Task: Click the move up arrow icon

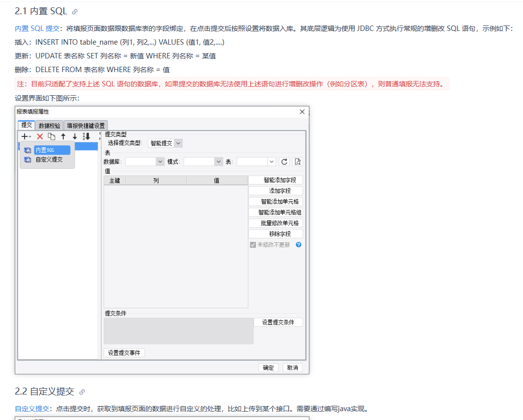Action: point(63,136)
